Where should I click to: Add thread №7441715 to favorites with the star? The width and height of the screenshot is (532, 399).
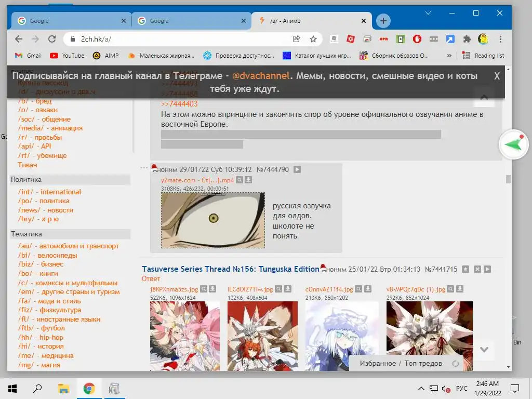465,269
